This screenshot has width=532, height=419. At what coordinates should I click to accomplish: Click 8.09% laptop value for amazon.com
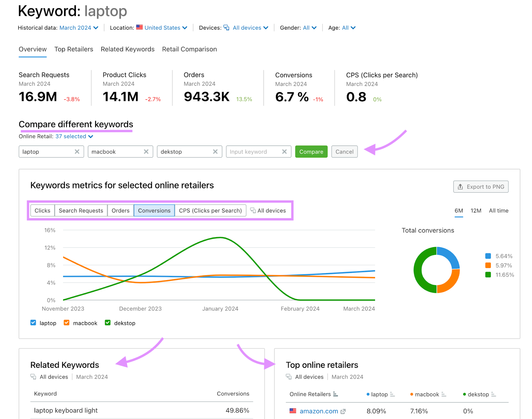pyautogui.click(x=376, y=411)
